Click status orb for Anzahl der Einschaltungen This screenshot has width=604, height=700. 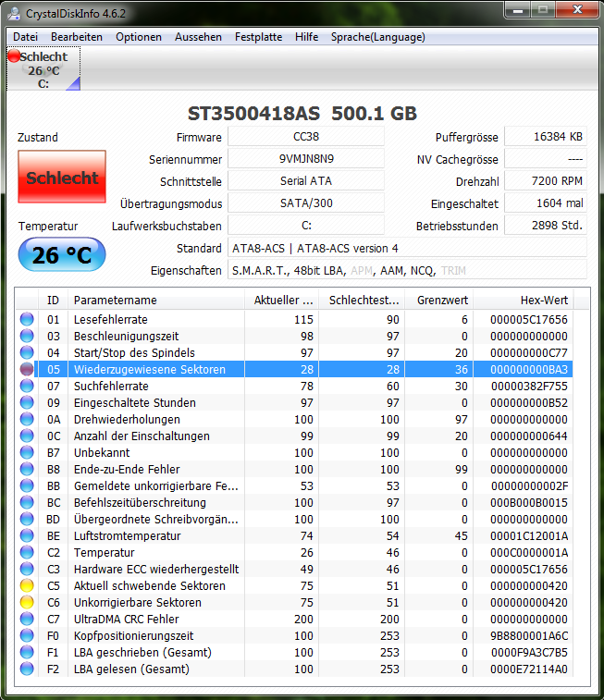pyautogui.click(x=27, y=436)
